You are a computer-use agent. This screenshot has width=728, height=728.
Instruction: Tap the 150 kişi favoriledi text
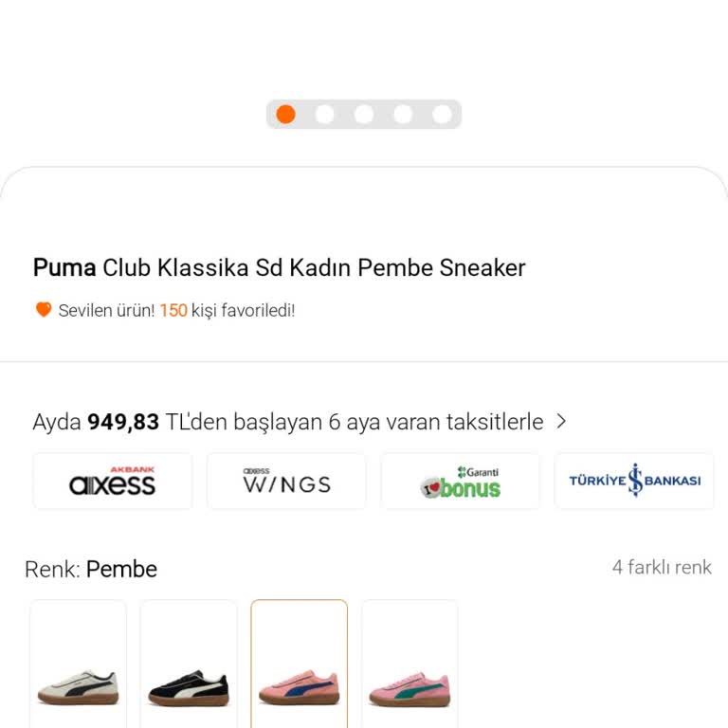click(x=227, y=310)
